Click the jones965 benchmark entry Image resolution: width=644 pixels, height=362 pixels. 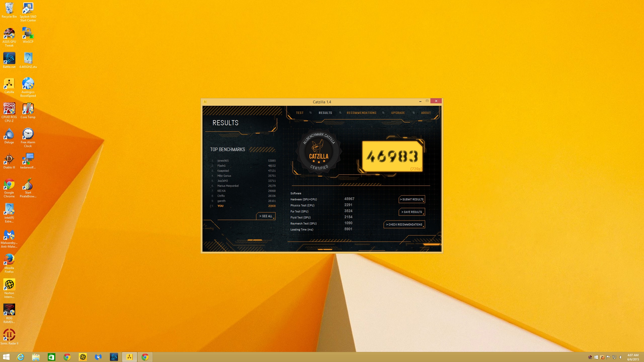click(x=243, y=161)
